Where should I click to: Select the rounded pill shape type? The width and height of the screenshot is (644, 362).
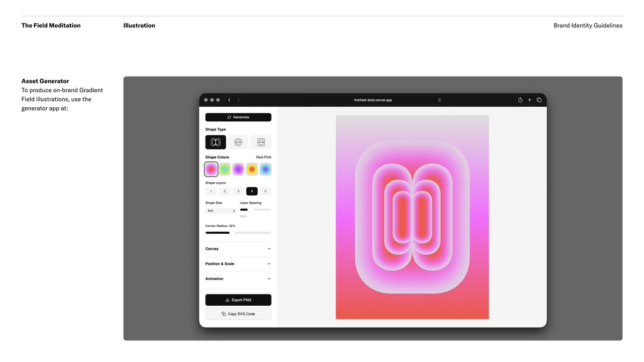click(x=216, y=142)
